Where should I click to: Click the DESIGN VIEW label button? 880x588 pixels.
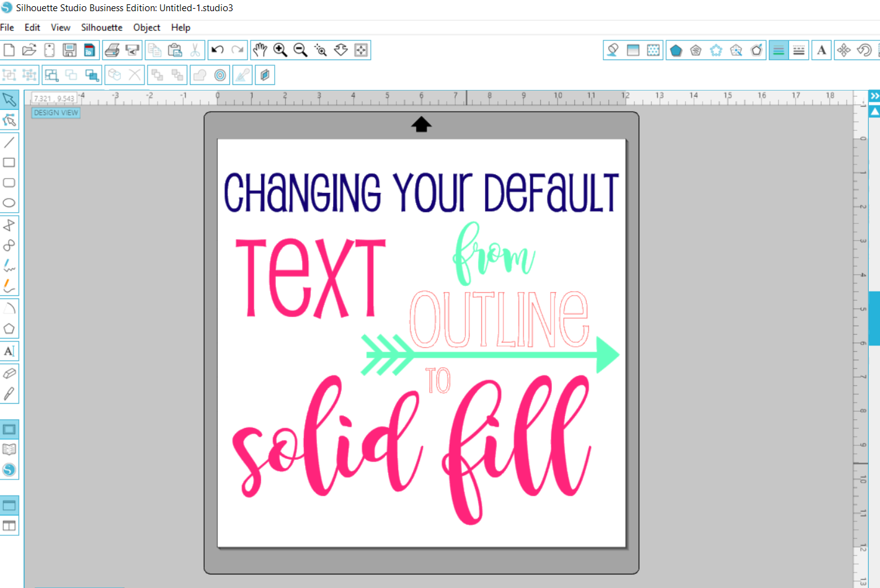[x=56, y=113]
